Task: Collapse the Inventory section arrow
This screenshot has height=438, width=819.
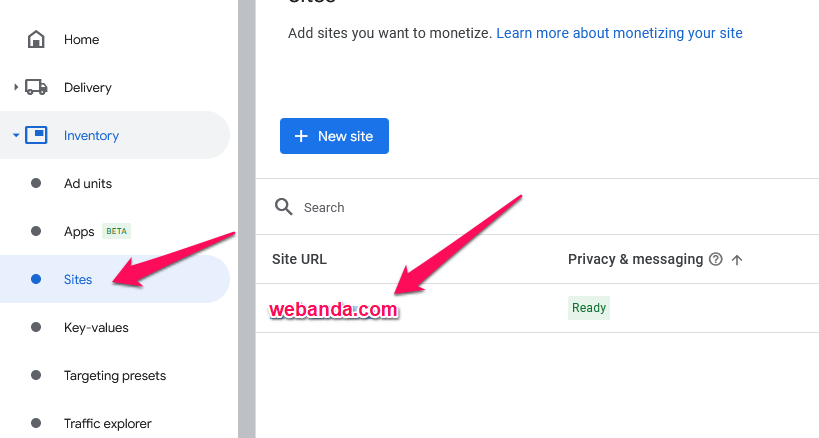Action: click(x=16, y=136)
